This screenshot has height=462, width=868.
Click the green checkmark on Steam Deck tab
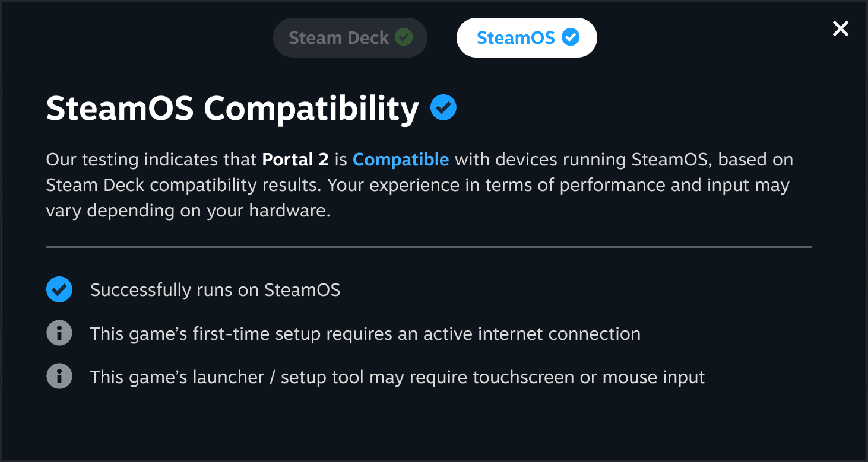[404, 37]
